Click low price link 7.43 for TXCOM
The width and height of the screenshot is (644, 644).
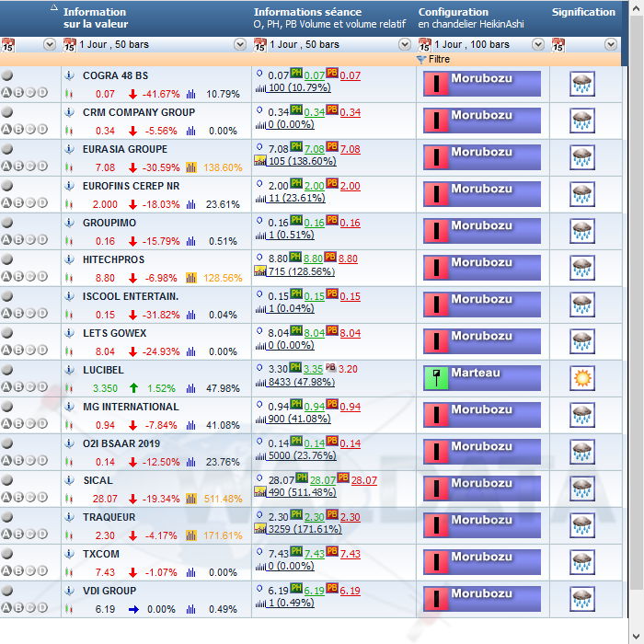[350, 554]
